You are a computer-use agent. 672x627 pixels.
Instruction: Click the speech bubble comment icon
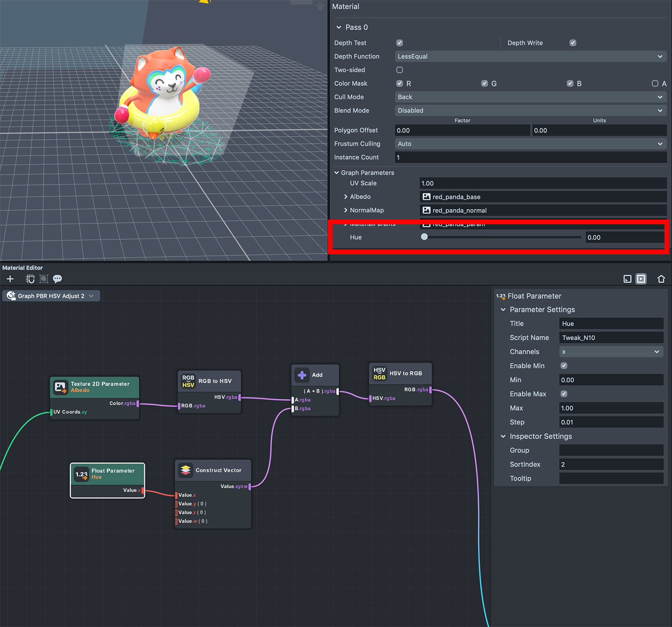click(x=57, y=279)
